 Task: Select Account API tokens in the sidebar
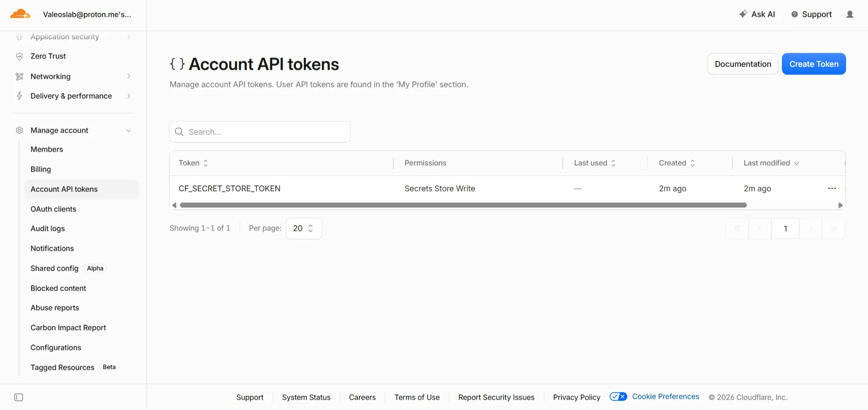click(81, 189)
